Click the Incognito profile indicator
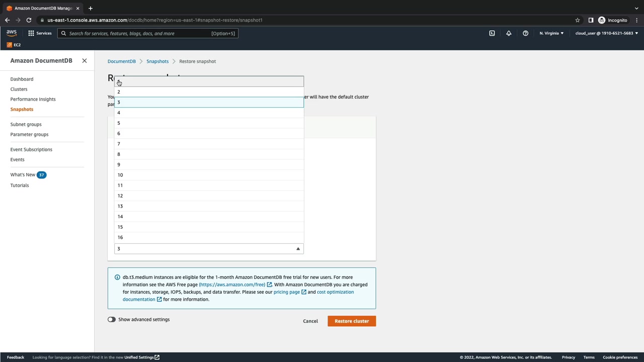This screenshot has width=644, height=362. pos(613,20)
